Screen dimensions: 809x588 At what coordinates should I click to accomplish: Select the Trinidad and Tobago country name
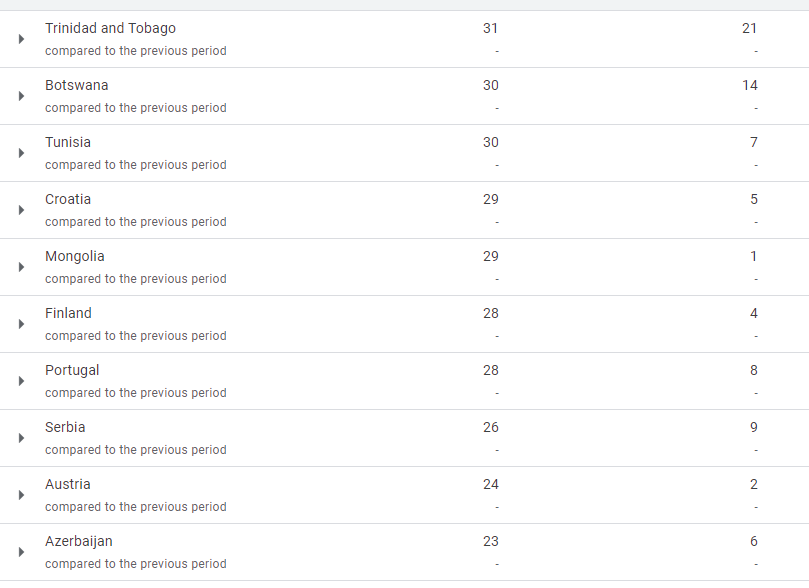coord(110,28)
